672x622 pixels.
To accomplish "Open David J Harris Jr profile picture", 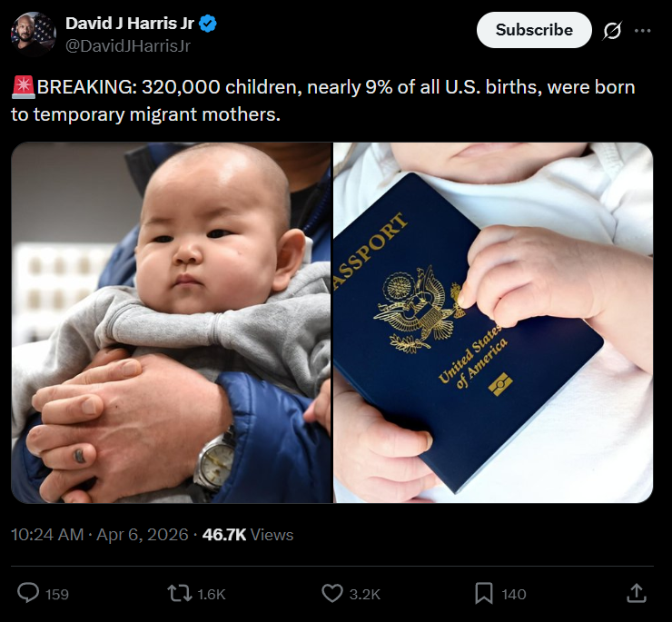I will 34,35.
